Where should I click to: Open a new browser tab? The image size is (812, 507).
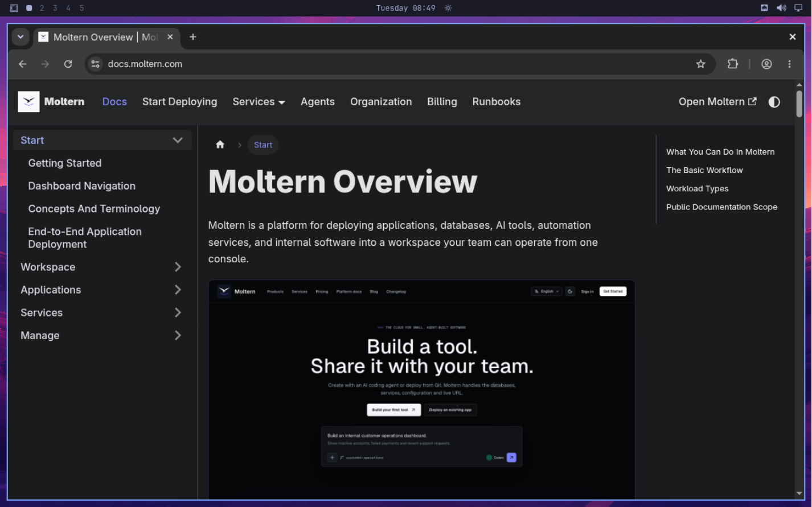point(193,37)
